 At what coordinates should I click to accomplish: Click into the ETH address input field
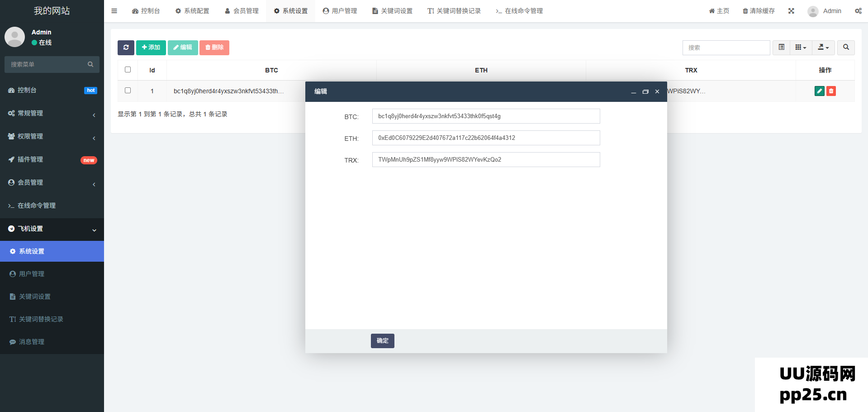click(x=486, y=138)
